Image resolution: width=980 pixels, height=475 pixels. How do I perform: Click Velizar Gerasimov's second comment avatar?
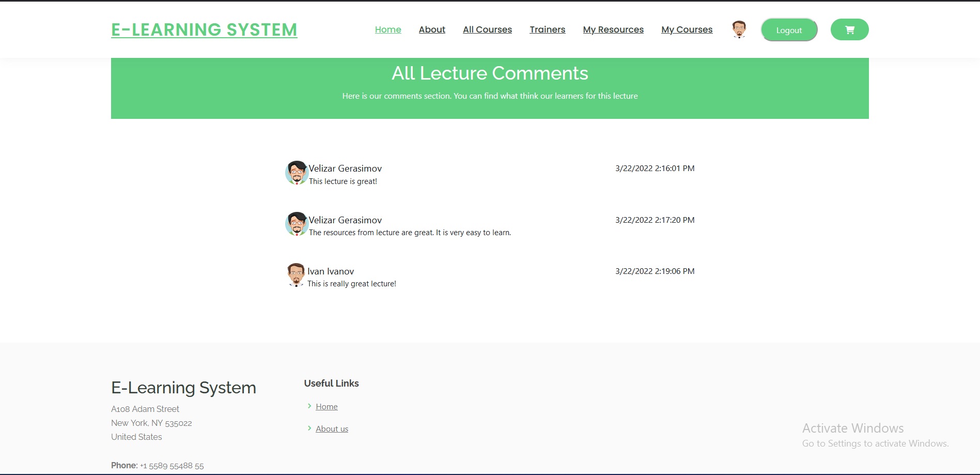click(x=296, y=224)
